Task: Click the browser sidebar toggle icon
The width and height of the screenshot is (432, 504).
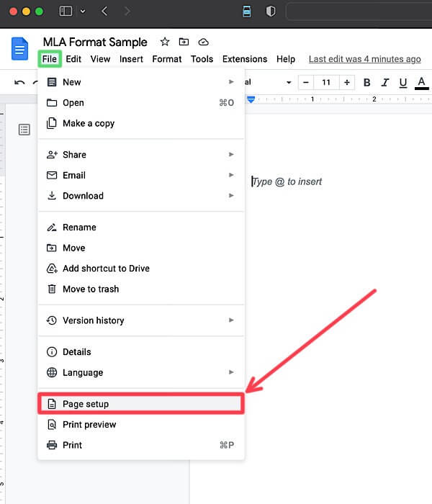Action: coord(66,12)
